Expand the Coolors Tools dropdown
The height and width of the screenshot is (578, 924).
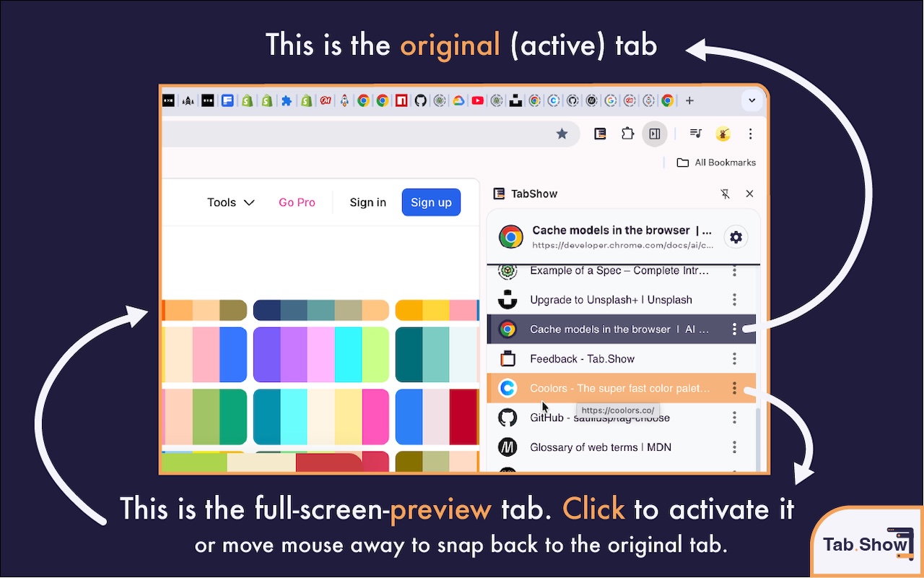[231, 202]
